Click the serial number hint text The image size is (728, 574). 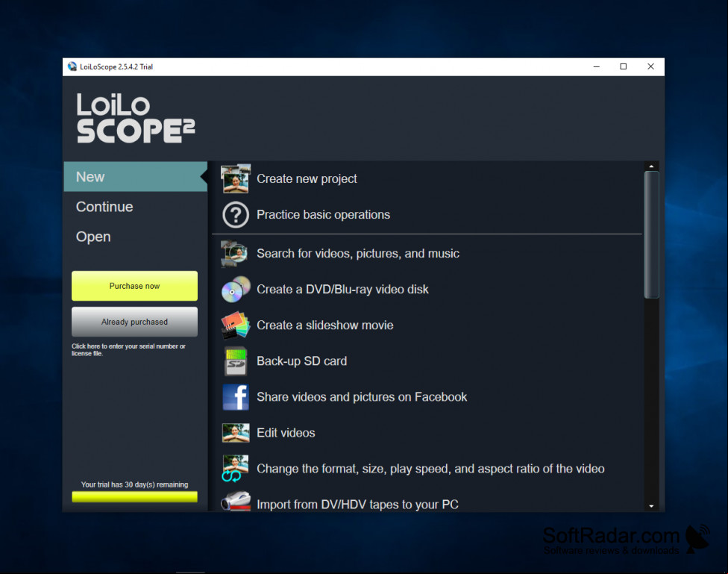click(x=128, y=349)
